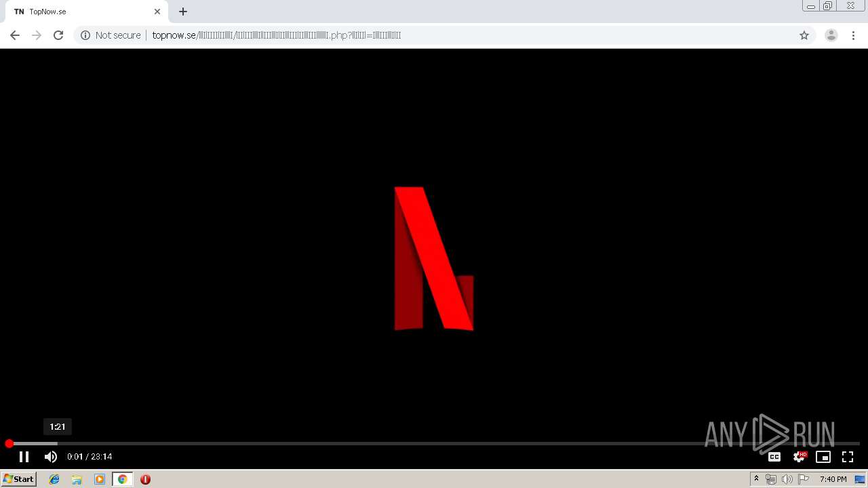Screen dimensions: 868x488
Task: Open Chrome three-dot menu
Action: (x=854, y=35)
